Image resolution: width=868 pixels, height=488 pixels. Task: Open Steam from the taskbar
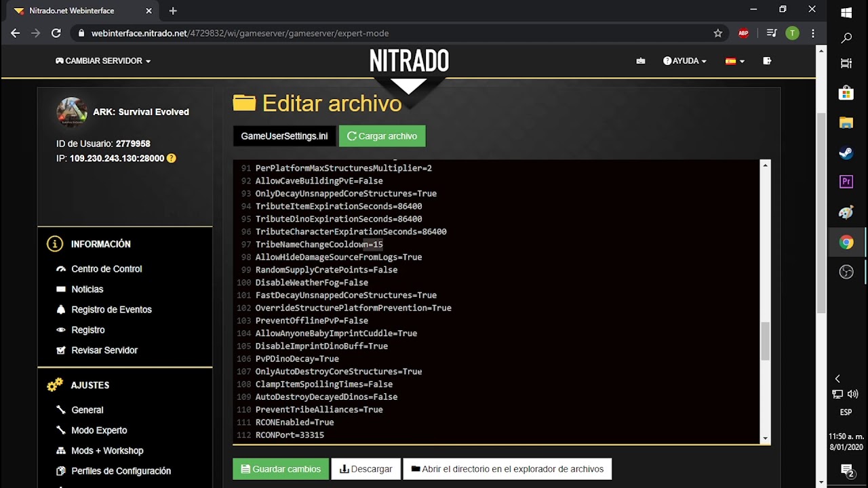click(x=846, y=153)
